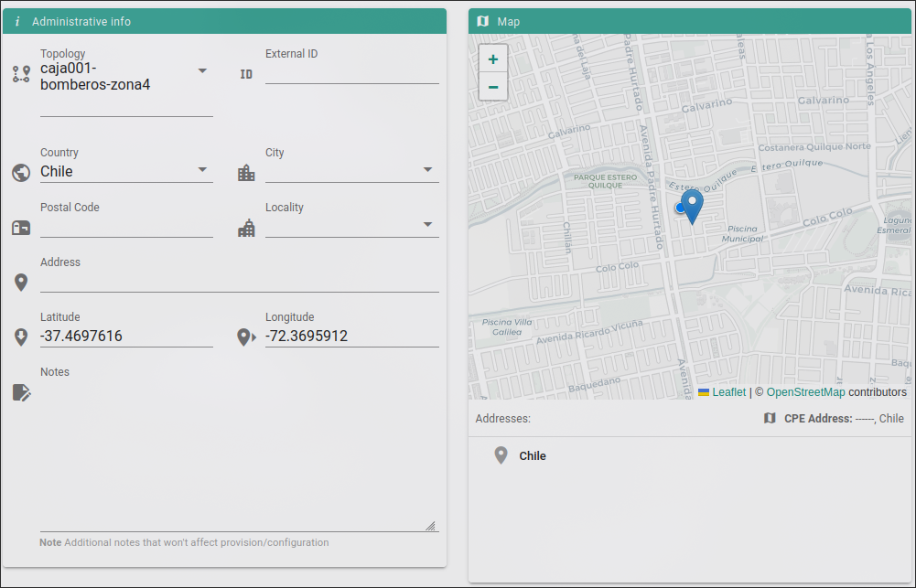Expand the Locality dropdown

pos(427,224)
